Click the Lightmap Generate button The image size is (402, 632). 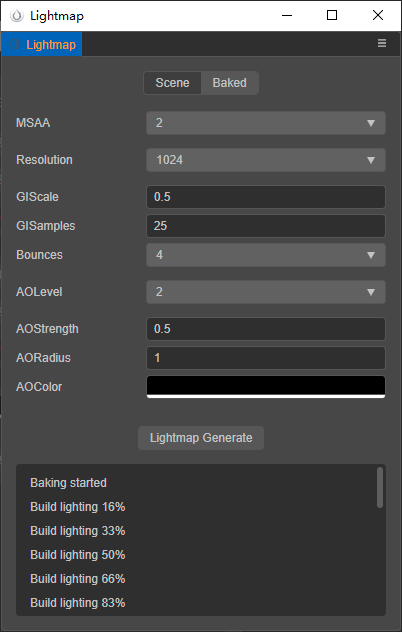[201, 438]
